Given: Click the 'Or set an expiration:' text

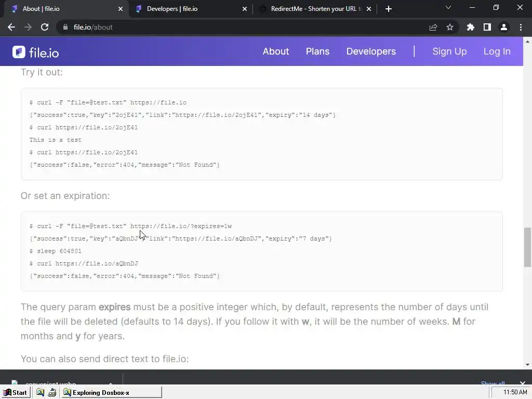Looking at the screenshot, I should tap(65, 196).
